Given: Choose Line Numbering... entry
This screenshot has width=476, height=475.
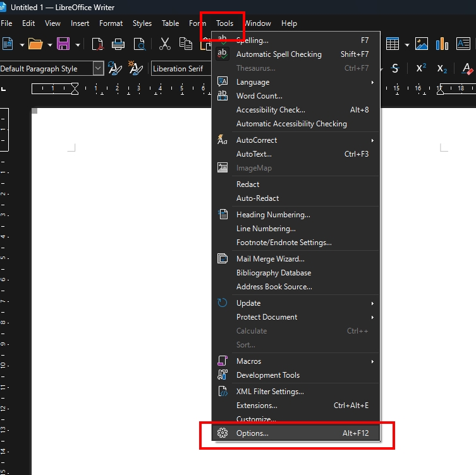Looking at the screenshot, I should 296,229.
